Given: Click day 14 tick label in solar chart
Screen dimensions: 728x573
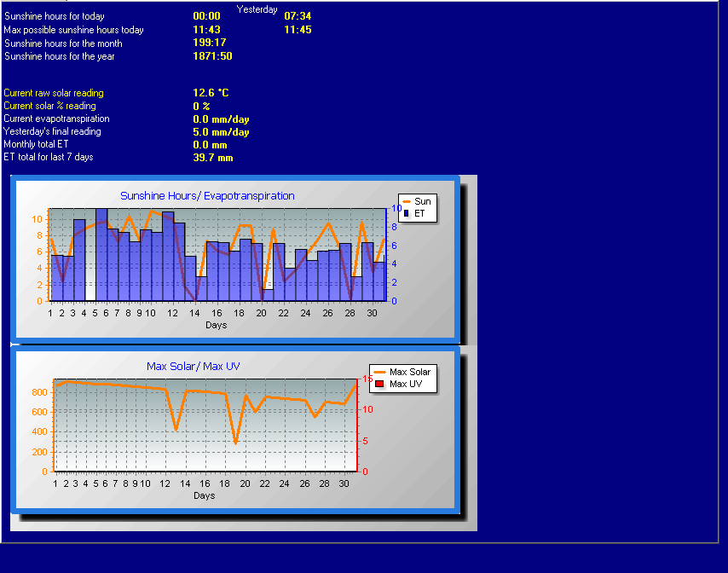Looking at the screenshot, I should [x=185, y=483].
